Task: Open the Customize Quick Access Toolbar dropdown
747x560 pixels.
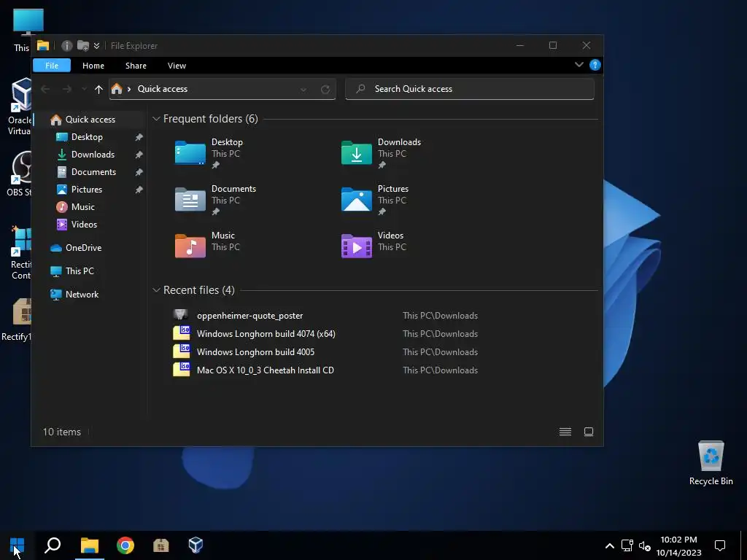Action: pyautogui.click(x=97, y=46)
